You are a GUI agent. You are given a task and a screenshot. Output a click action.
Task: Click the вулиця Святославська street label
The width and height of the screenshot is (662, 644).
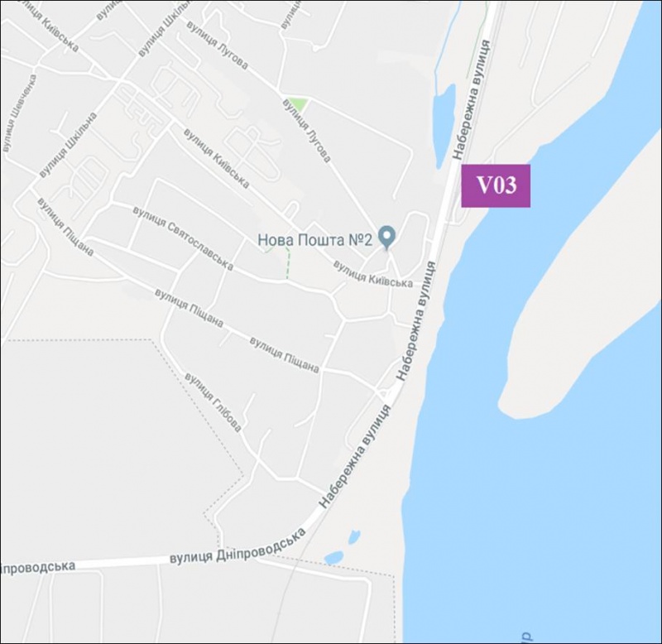pyautogui.click(x=183, y=238)
